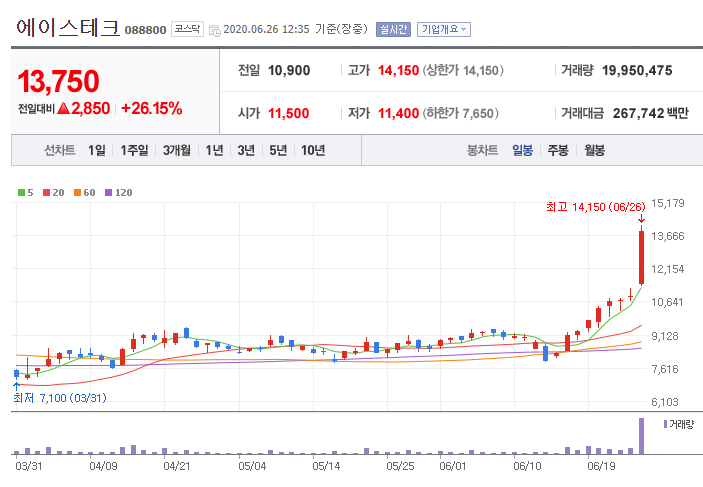The width and height of the screenshot is (703, 487).
Task: Click the 06/19 date on x-axis
Action: point(601,466)
